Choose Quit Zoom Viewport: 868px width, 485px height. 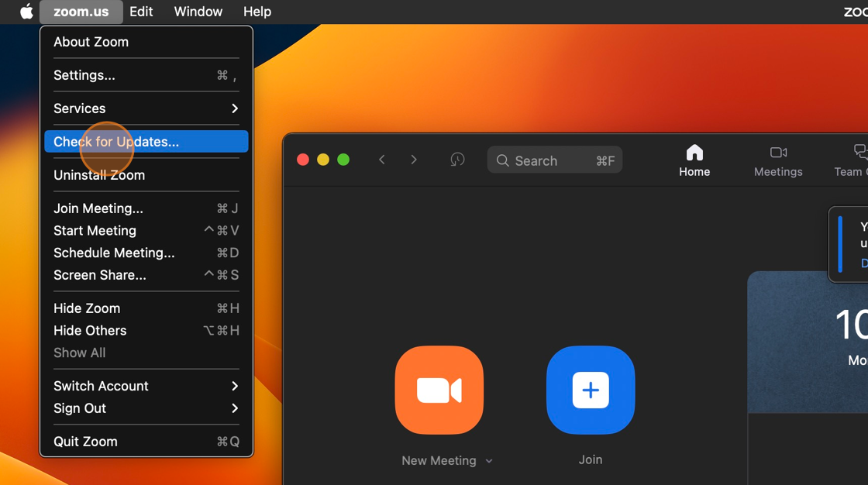(146, 442)
